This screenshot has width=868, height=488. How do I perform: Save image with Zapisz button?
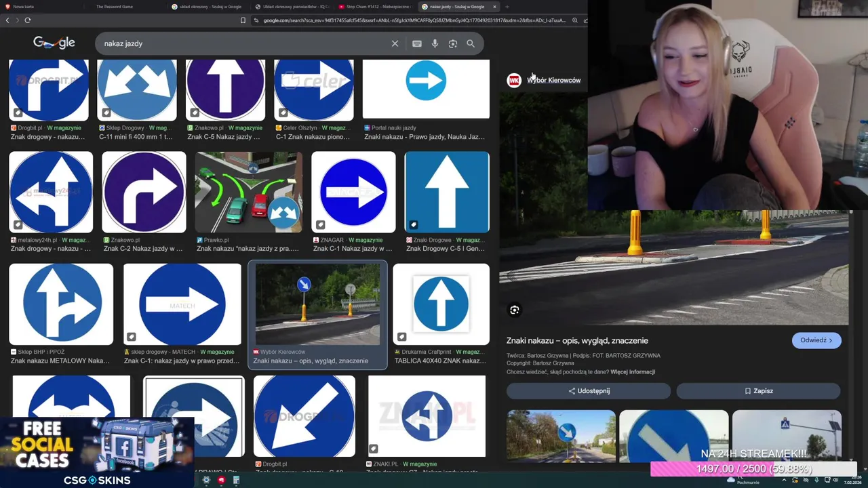[x=758, y=391]
